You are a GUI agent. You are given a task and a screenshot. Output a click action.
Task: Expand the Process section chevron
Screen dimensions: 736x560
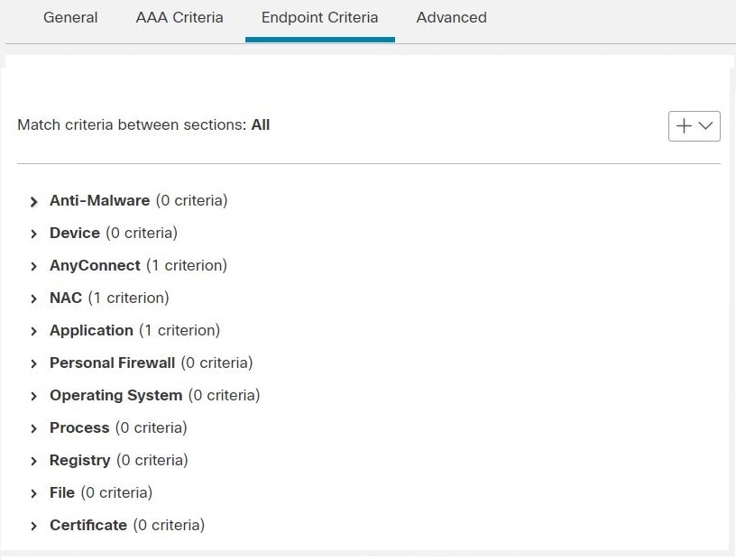pyautogui.click(x=33, y=428)
